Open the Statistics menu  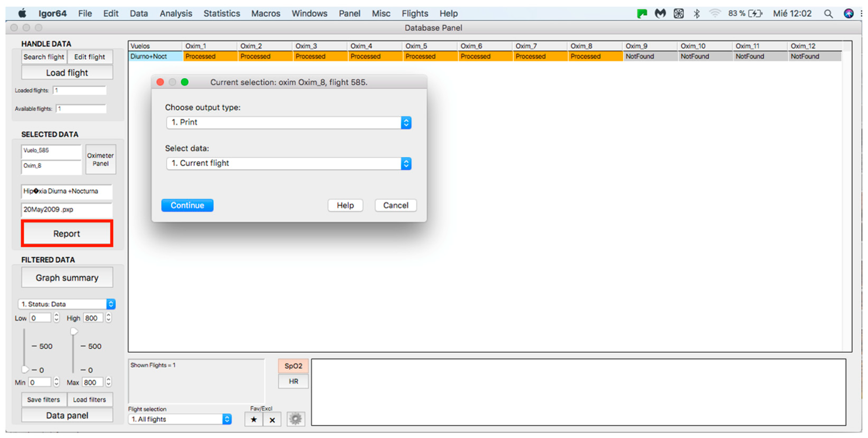221,13
